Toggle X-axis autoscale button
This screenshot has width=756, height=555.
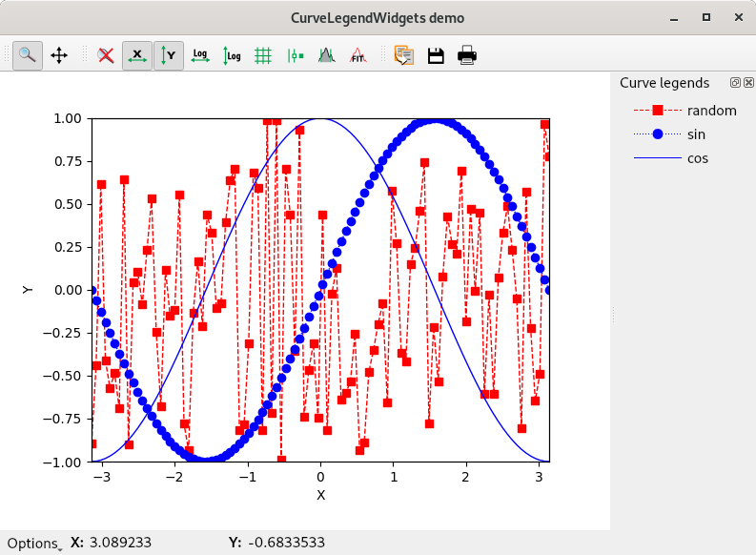coord(137,55)
